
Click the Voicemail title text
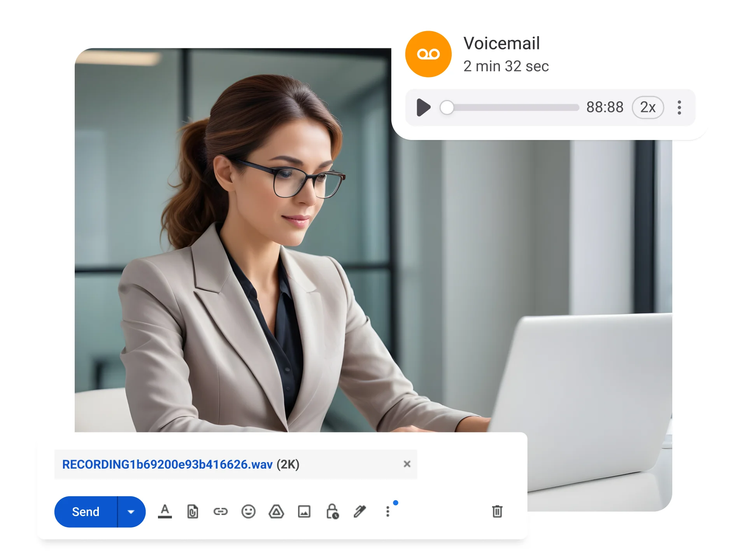[502, 43]
